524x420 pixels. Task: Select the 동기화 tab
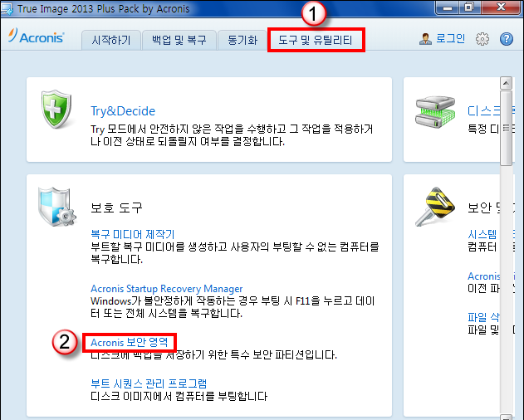[x=242, y=40]
